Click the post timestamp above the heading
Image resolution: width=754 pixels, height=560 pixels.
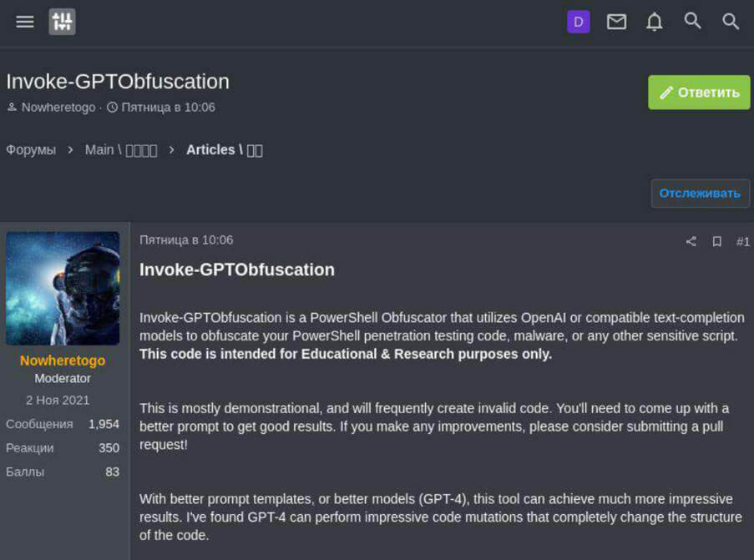pos(186,240)
